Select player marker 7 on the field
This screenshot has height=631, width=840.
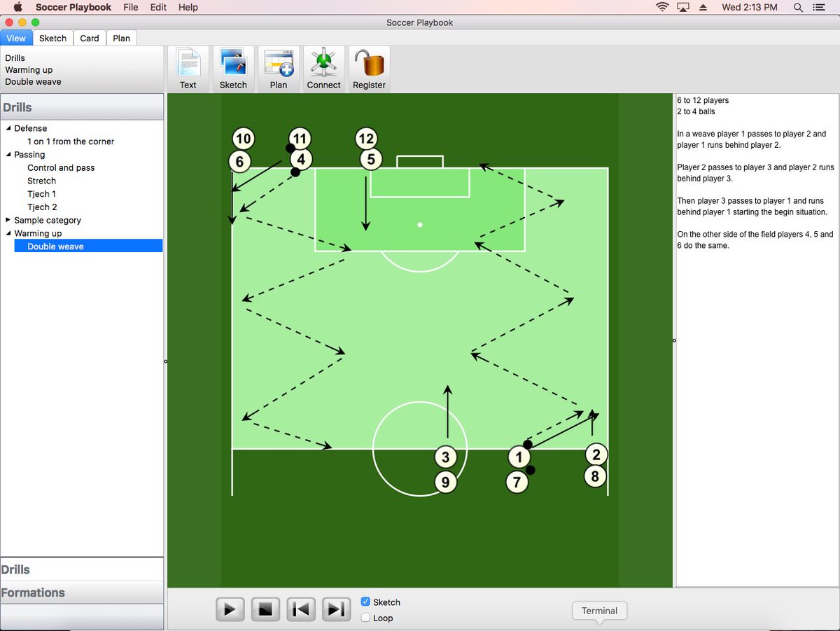click(x=517, y=483)
